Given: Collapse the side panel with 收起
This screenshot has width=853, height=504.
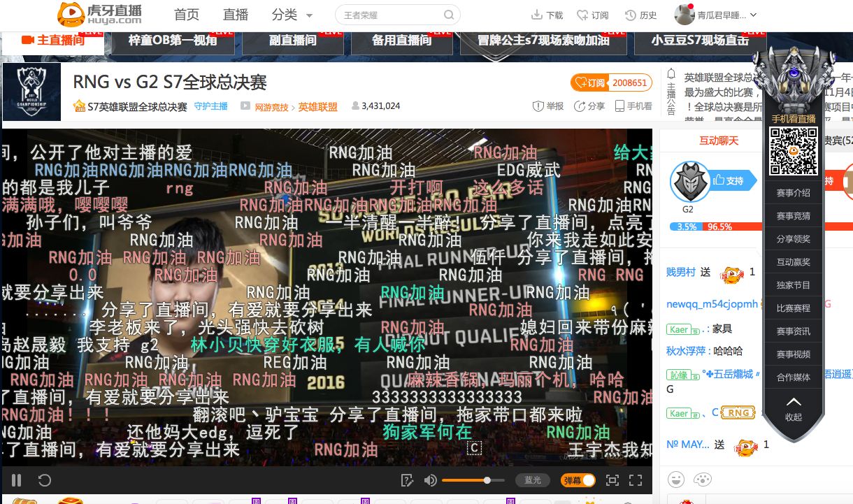Looking at the screenshot, I should [x=794, y=408].
